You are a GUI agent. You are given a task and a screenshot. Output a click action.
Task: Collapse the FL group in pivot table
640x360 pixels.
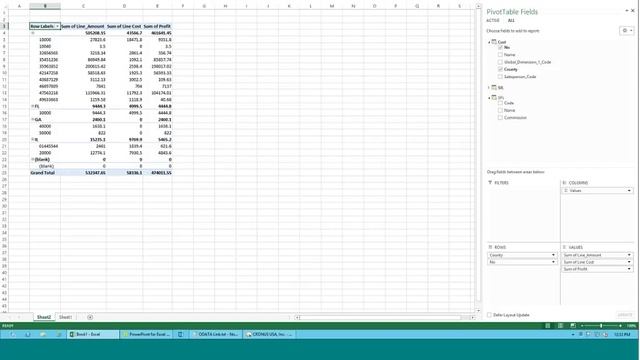(33, 106)
